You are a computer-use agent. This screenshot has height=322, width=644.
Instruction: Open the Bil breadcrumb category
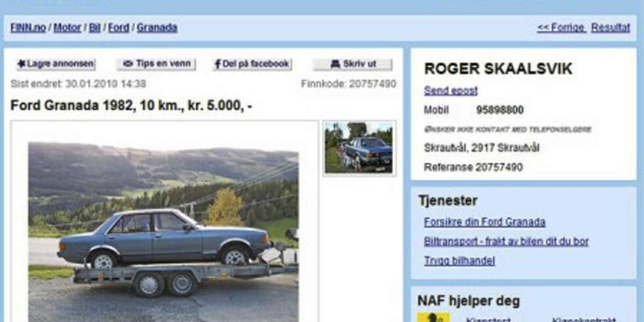click(95, 28)
